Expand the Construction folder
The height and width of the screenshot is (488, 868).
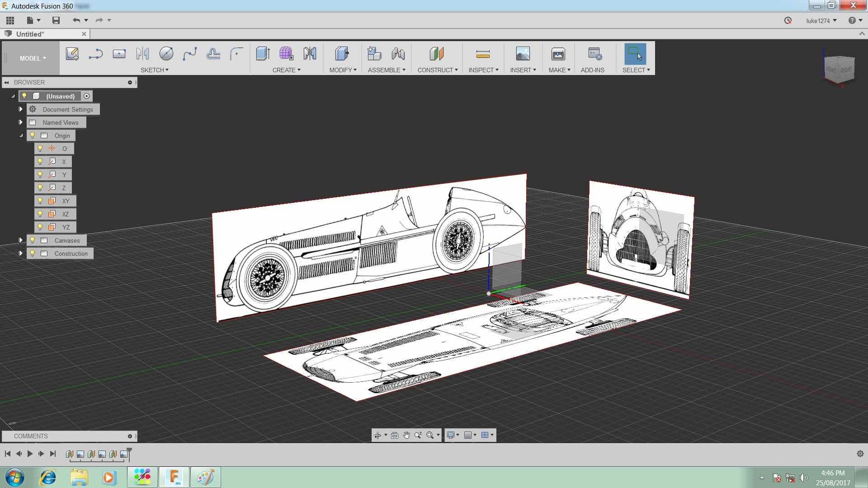click(x=20, y=253)
